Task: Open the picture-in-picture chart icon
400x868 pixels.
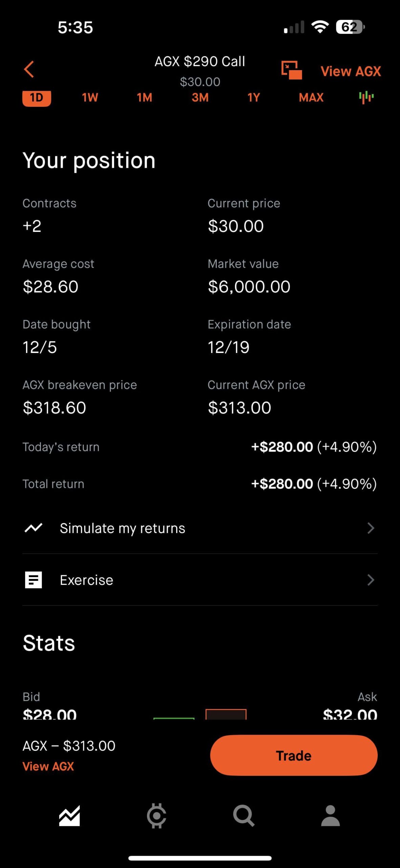Action: (x=291, y=71)
